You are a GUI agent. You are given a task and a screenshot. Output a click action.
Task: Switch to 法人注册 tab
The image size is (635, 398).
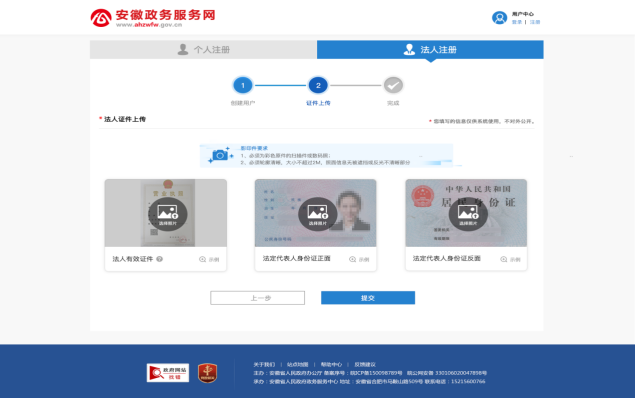click(430, 49)
